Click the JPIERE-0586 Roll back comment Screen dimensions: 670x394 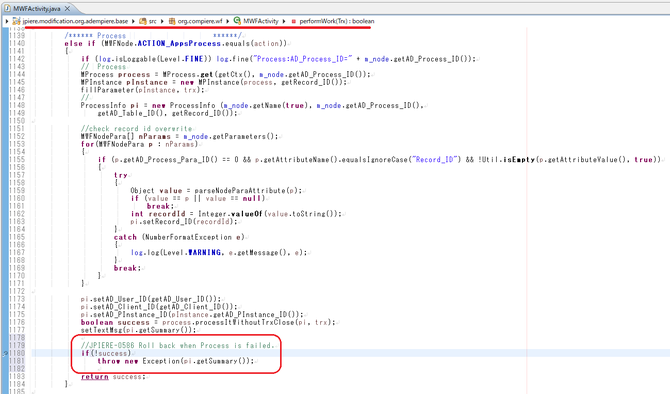click(x=177, y=345)
